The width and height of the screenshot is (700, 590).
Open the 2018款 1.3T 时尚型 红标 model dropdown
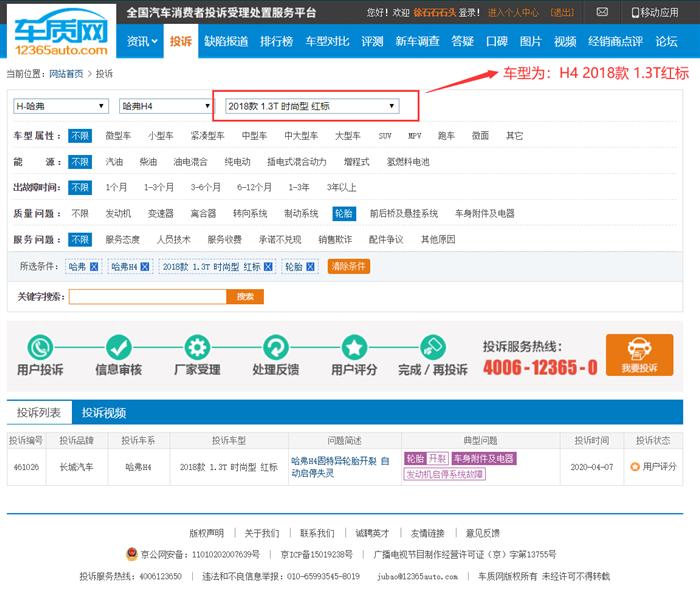coord(312,106)
